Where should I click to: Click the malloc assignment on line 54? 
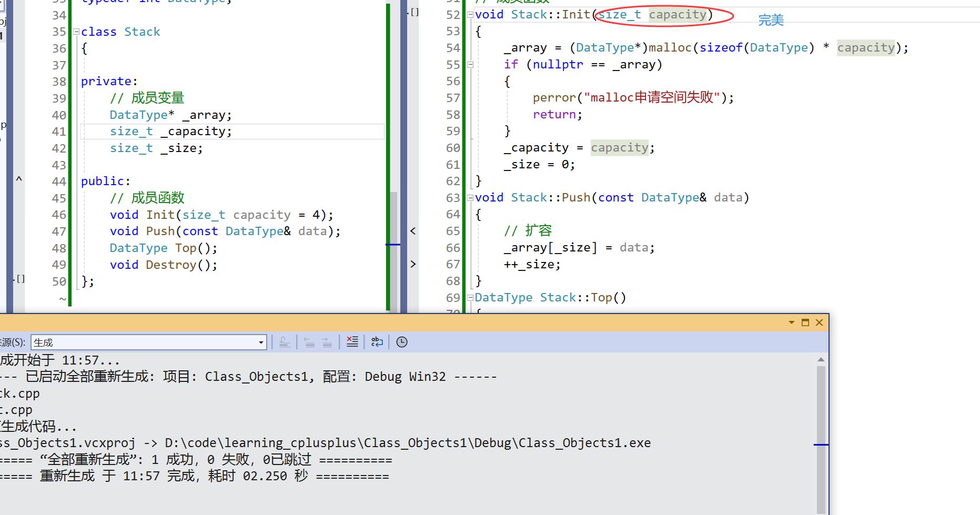tap(706, 48)
